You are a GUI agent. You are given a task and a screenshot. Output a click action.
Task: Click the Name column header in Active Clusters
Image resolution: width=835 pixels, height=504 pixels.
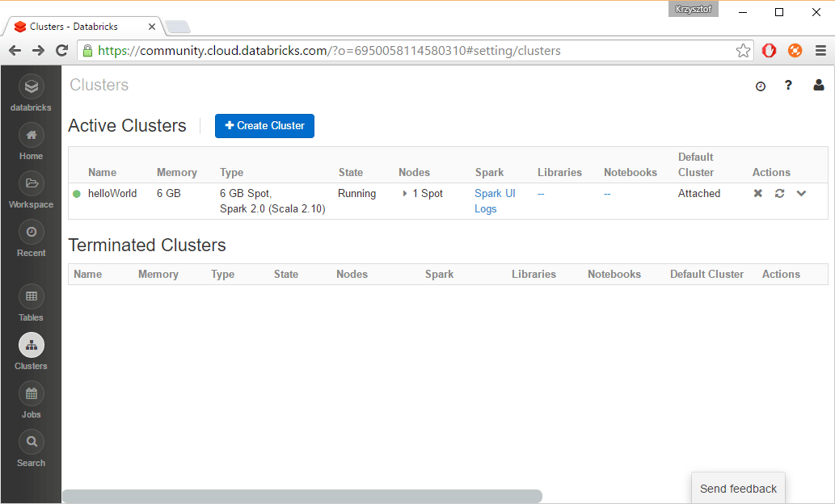(x=102, y=172)
